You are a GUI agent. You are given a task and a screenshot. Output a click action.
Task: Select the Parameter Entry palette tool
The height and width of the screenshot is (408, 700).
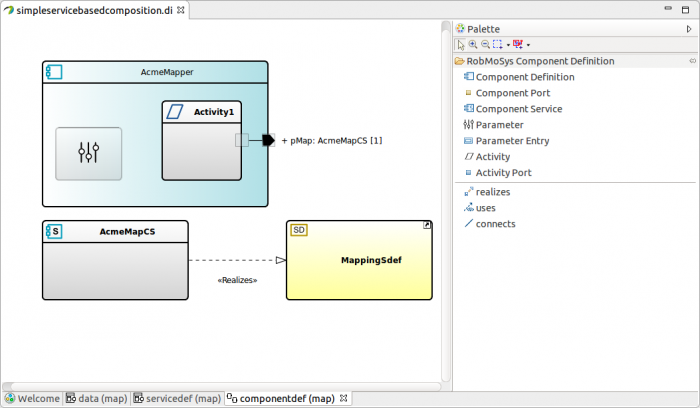tap(512, 141)
